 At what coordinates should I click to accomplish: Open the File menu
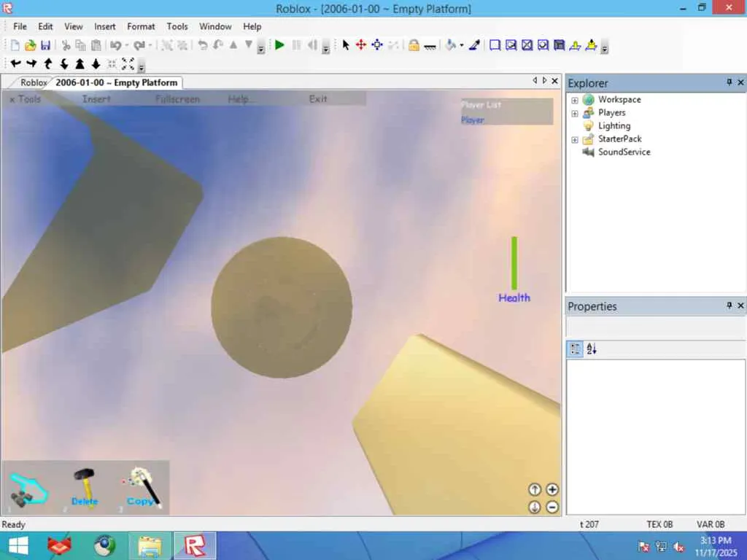(x=20, y=27)
